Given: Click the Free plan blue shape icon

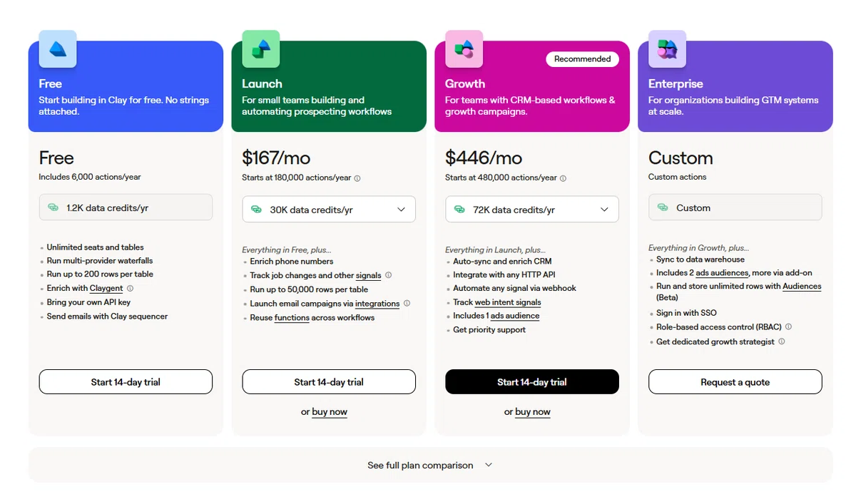Looking at the screenshot, I should coord(58,48).
